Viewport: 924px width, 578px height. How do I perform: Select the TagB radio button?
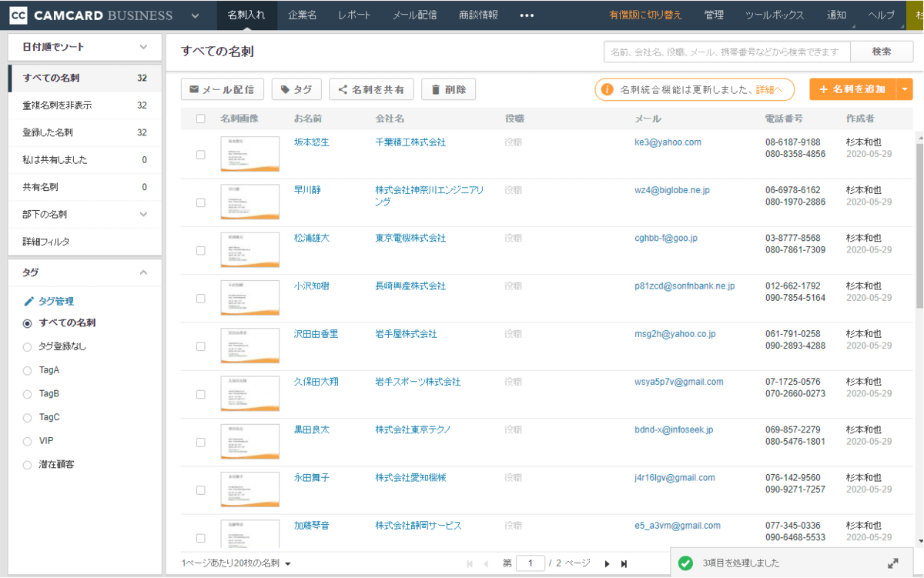point(28,394)
